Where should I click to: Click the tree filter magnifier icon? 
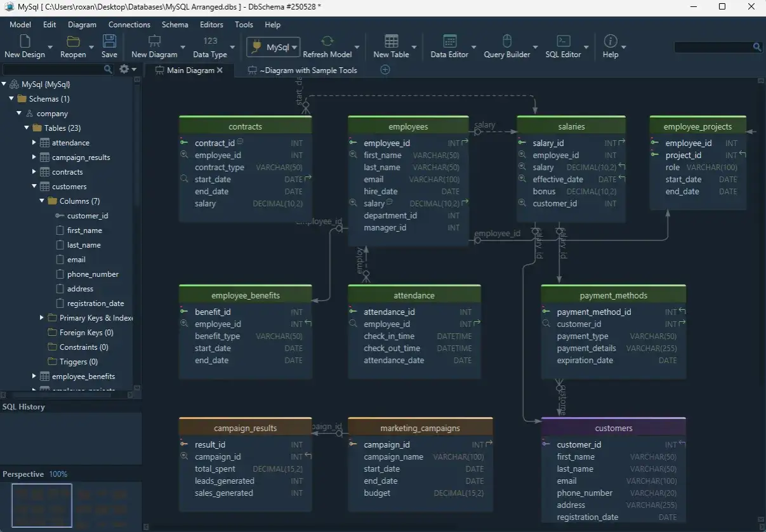coord(108,69)
